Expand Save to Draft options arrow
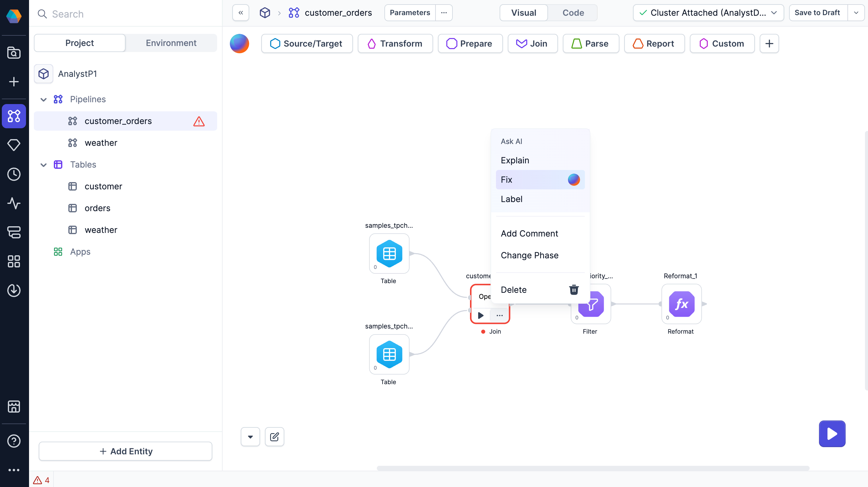Image resolution: width=868 pixels, height=487 pixels. click(856, 13)
